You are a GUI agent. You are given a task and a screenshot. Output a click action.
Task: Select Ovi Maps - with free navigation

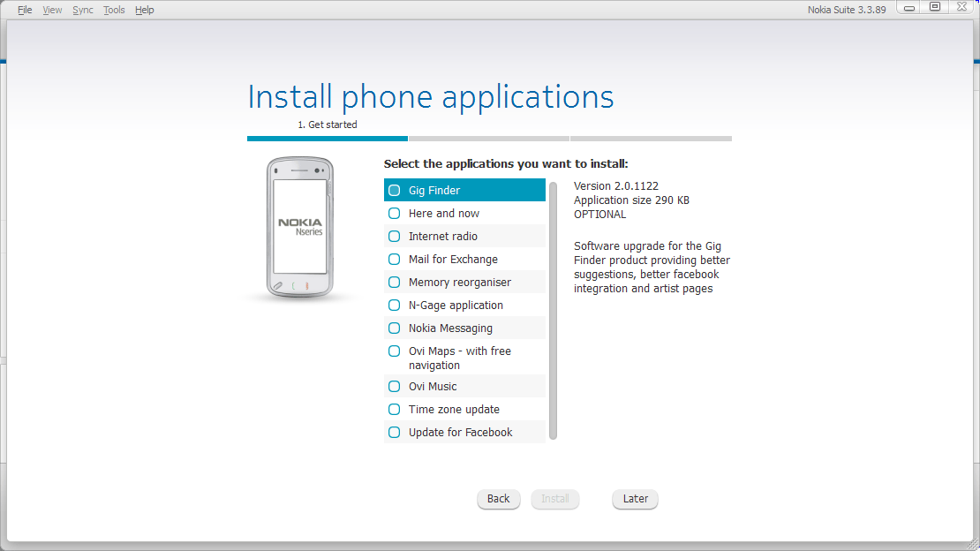pos(464,358)
